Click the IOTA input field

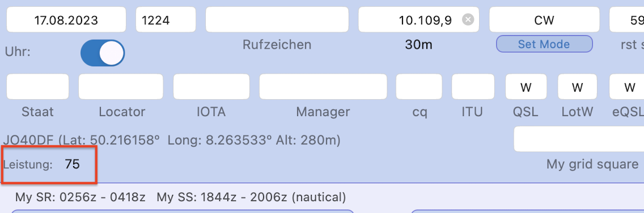[211, 87]
